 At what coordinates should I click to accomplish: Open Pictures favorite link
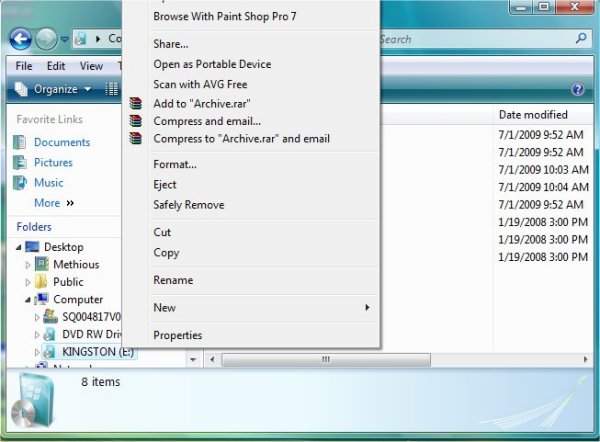[53, 163]
